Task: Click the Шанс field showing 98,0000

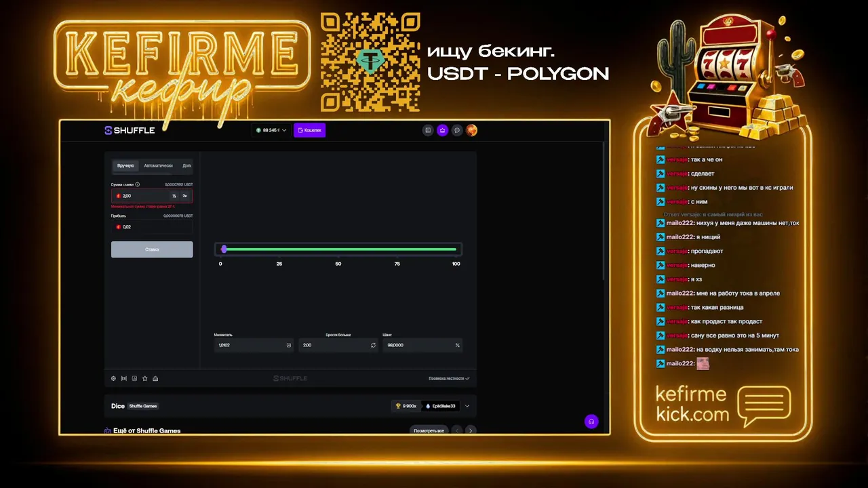Action: 422,345
